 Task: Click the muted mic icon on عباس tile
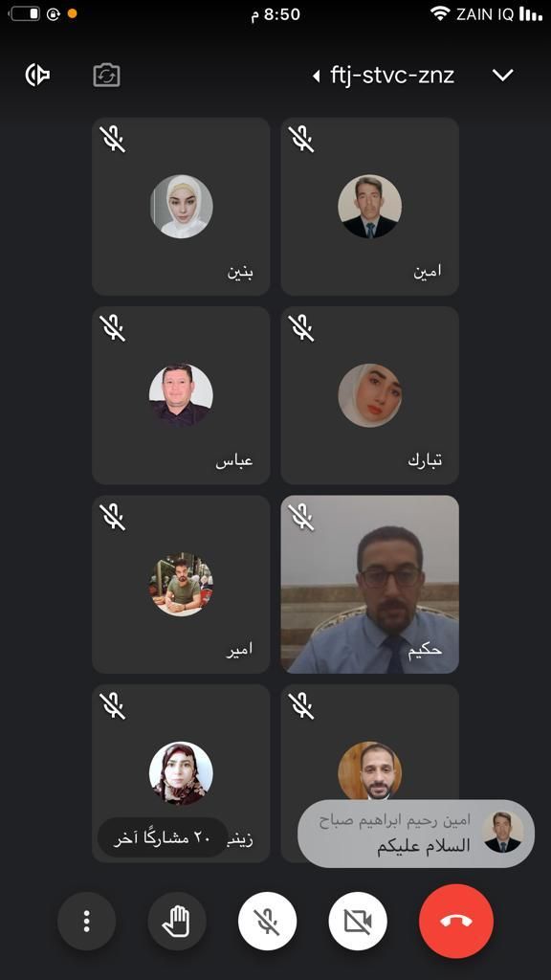pos(113,328)
